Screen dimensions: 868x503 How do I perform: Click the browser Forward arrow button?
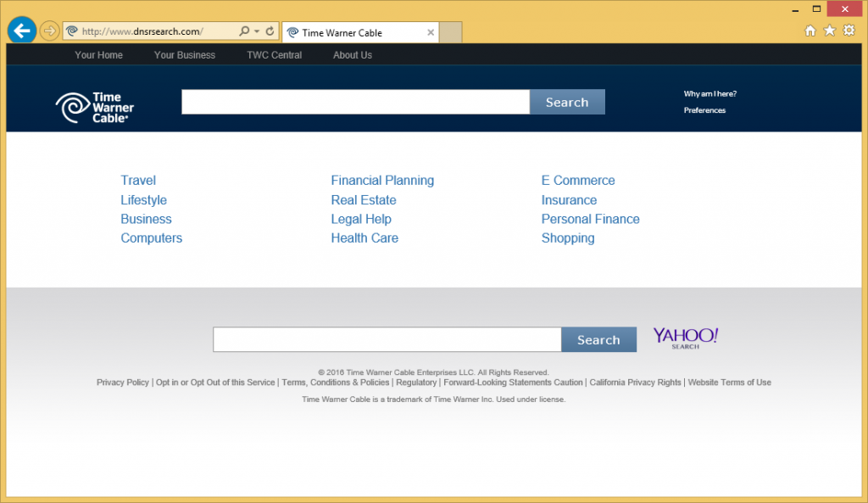pyautogui.click(x=49, y=31)
